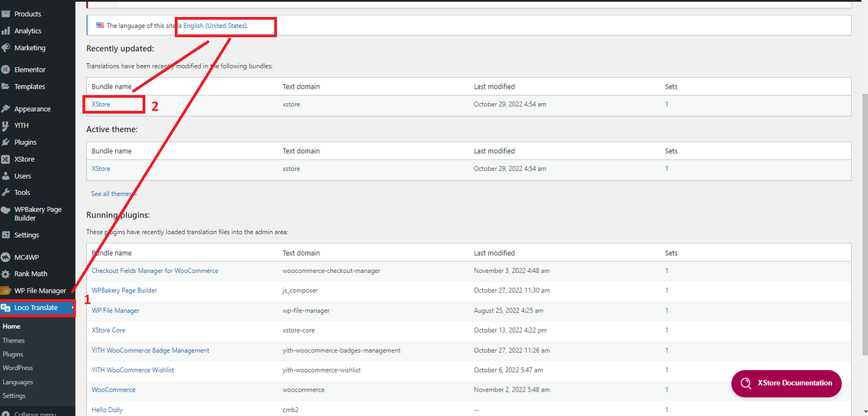This screenshot has height=416, width=868.
Task: Open the Hello Dolly plugin bundle
Action: tap(107, 410)
